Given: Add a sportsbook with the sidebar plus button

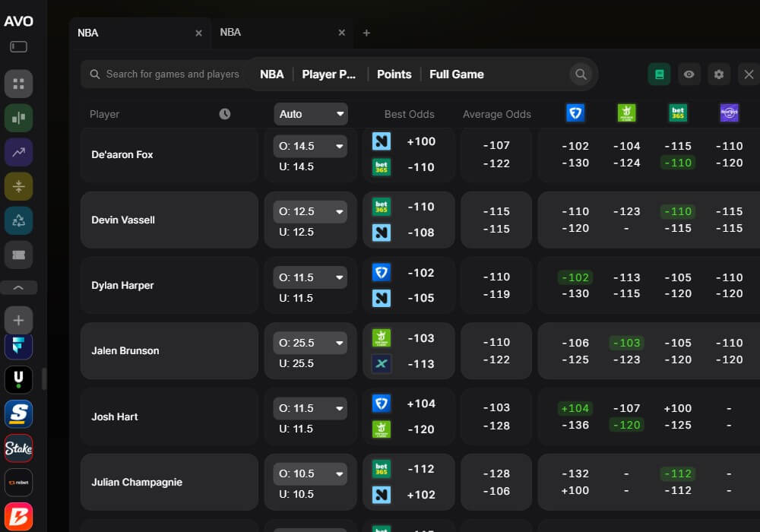Looking at the screenshot, I should pyautogui.click(x=18, y=320).
